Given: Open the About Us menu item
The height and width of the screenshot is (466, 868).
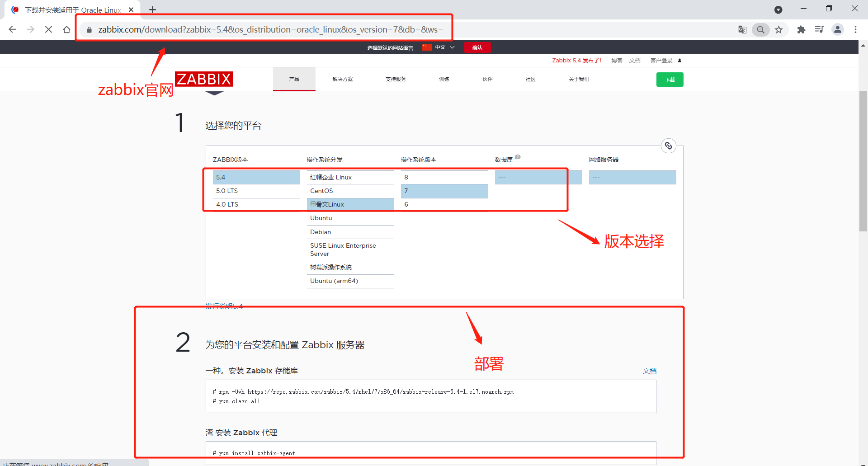Looking at the screenshot, I should (579, 79).
